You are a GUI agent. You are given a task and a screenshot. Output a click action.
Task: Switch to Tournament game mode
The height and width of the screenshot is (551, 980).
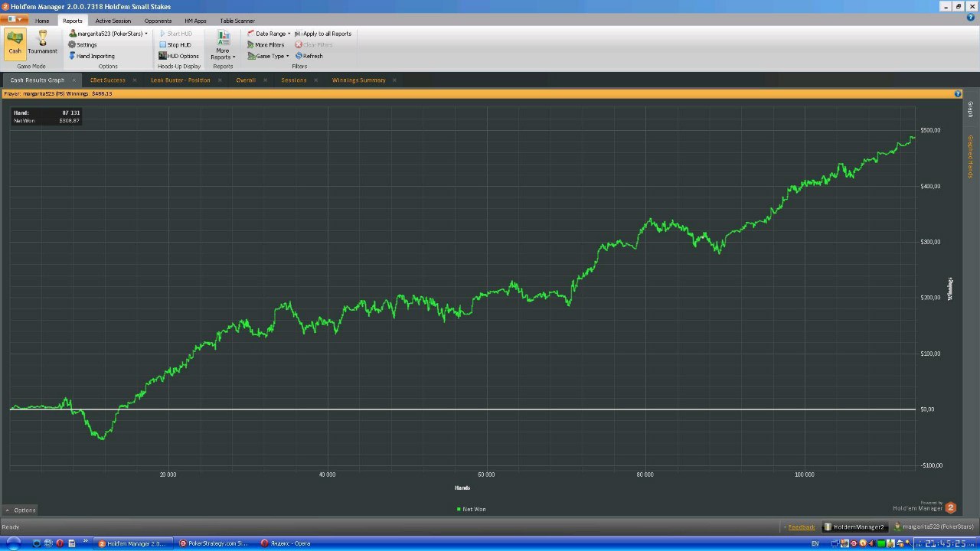[42, 42]
